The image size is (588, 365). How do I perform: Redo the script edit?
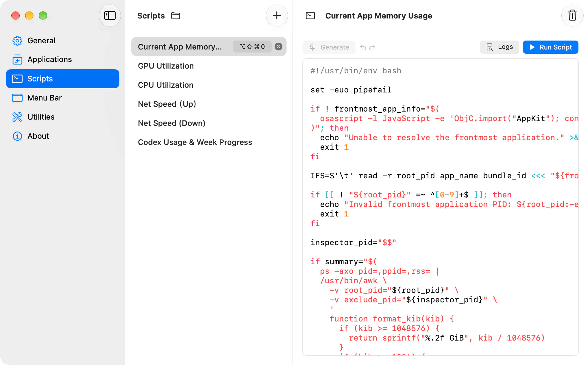coord(372,47)
